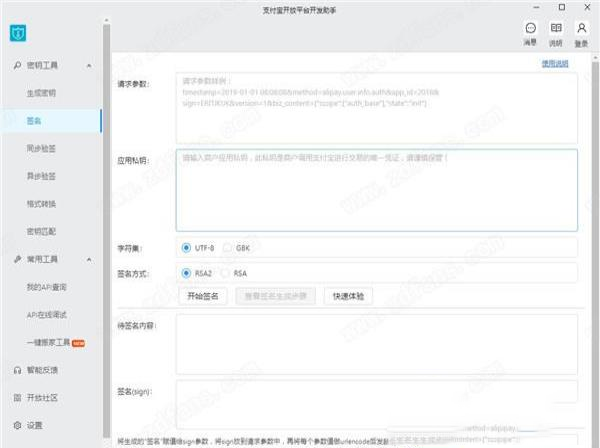Open the 消息 speech-bubble icon at top right
600x448 pixels.
tap(530, 28)
